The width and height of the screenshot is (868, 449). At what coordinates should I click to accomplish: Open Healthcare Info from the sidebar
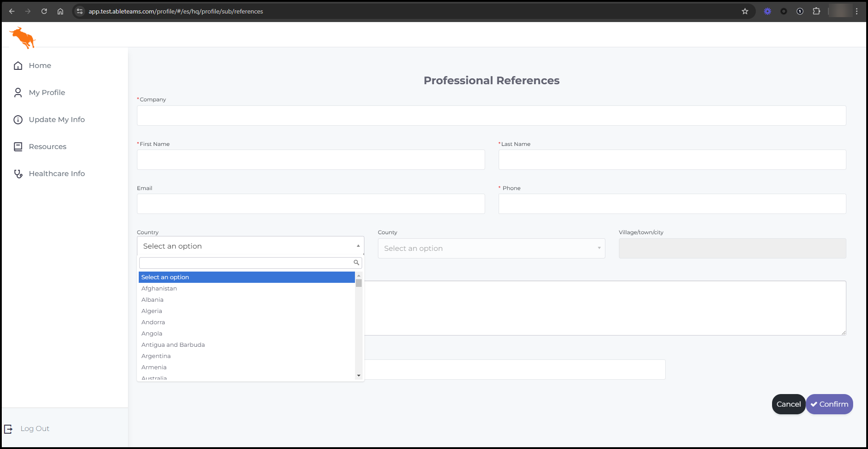click(57, 174)
